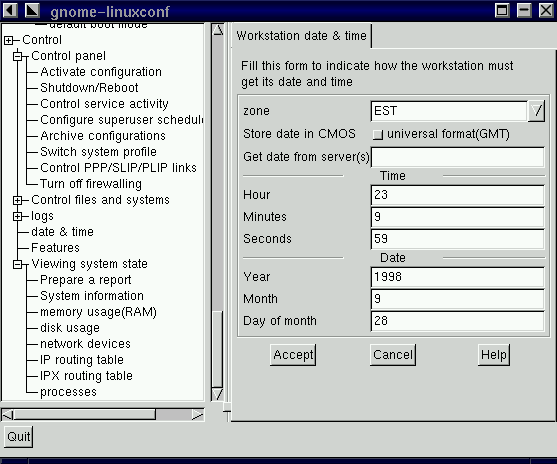Close the gnome-linuxconf window
Screen dimensions: 557x464
coord(546,10)
